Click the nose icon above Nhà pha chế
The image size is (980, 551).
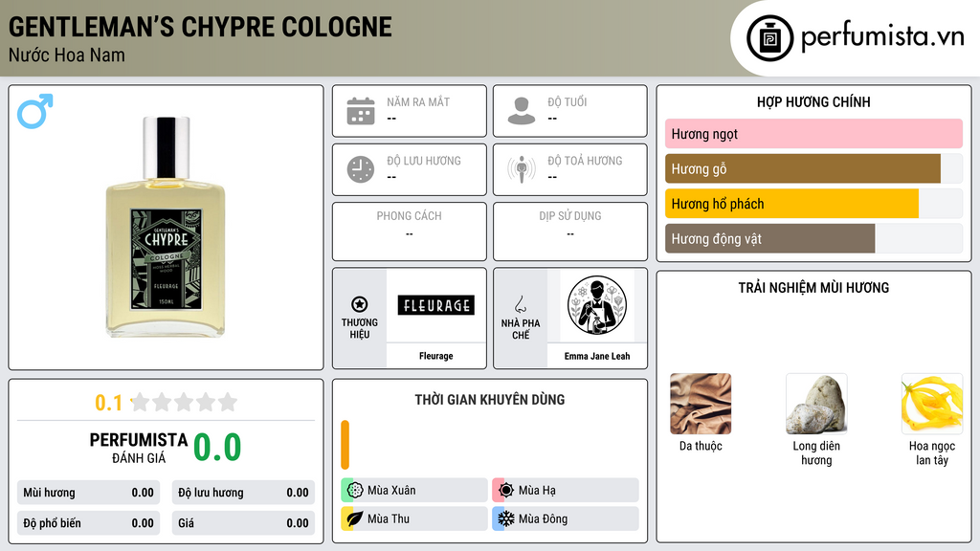pyautogui.click(x=520, y=304)
